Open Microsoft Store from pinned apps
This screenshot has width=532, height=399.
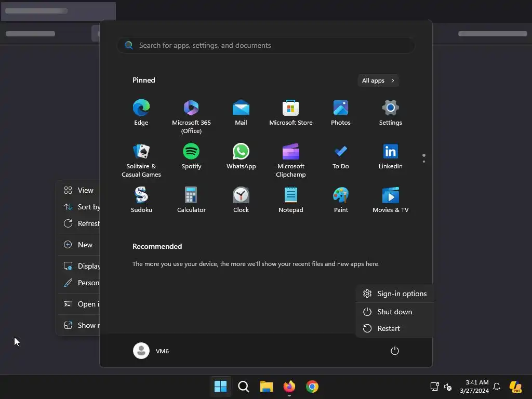tap(291, 113)
